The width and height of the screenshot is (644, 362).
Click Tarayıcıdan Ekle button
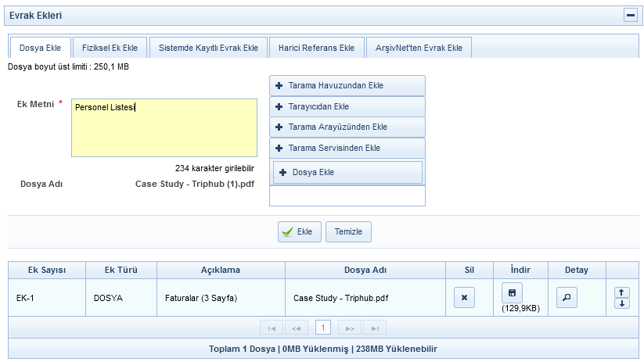(347, 106)
